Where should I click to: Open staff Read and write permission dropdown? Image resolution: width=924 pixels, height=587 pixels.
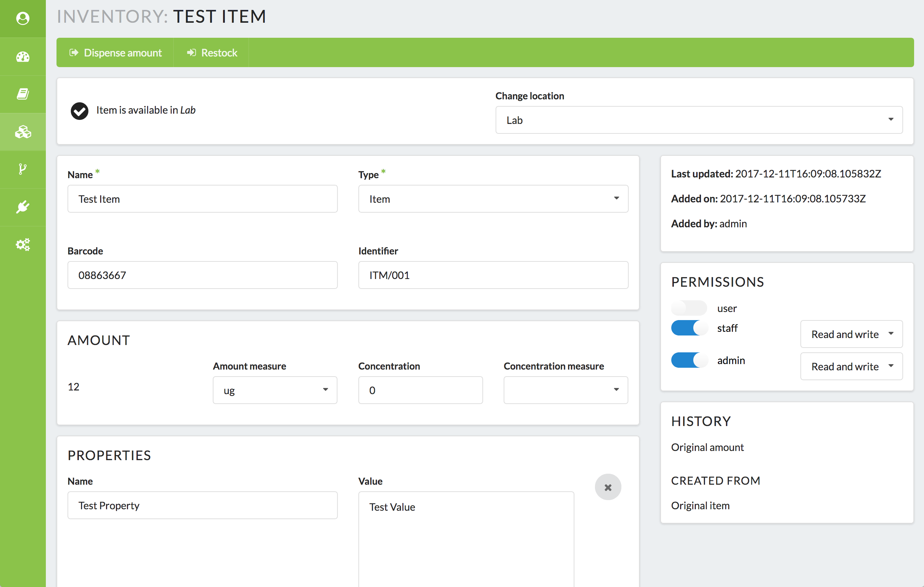click(851, 334)
